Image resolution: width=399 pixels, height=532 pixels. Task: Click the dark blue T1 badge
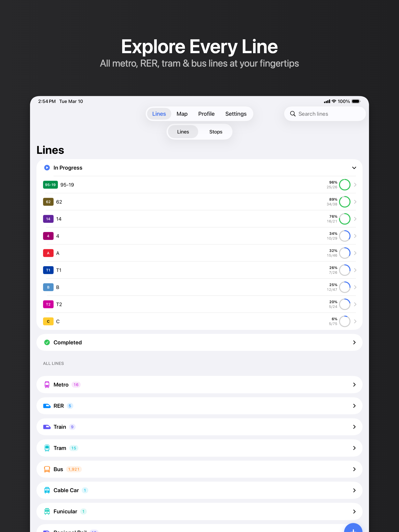pos(48,270)
